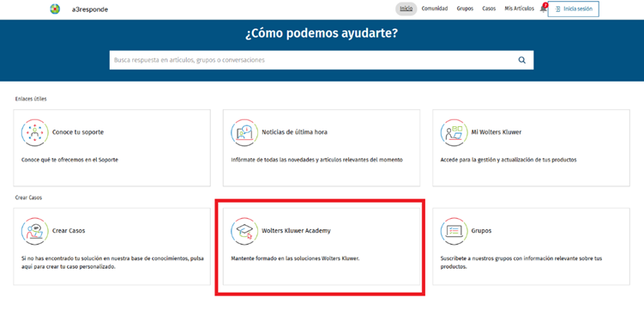Open the Crear Casos card title
Viewport: 644px width, 310px height.
point(69,231)
